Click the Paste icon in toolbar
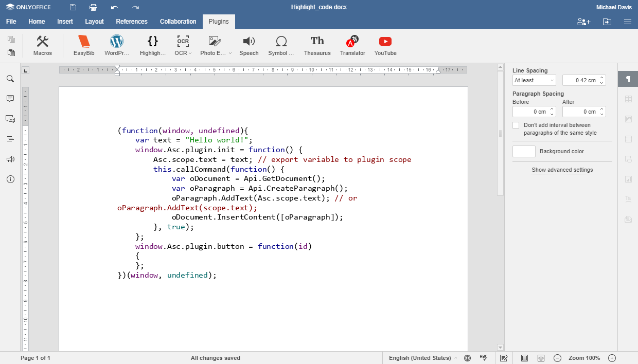 (11, 52)
